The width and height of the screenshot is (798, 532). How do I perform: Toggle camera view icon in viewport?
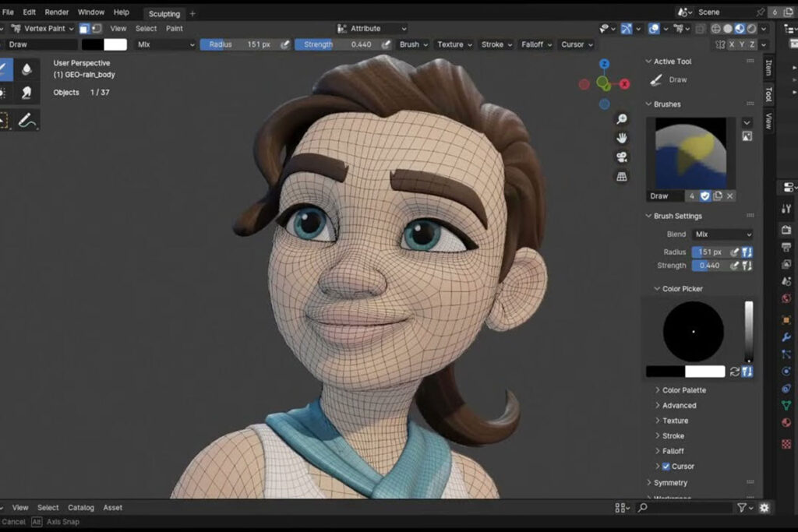point(621,157)
